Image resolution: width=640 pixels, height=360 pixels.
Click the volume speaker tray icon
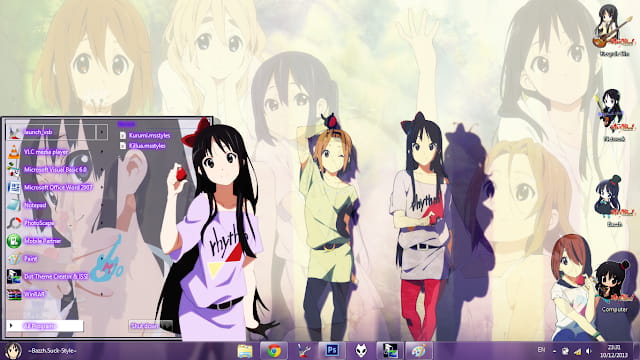589,351
